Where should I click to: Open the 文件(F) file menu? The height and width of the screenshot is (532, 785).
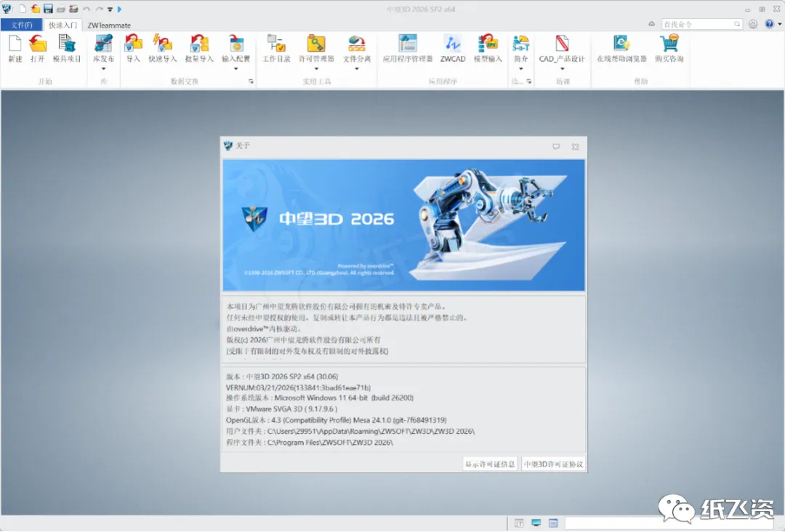point(22,25)
